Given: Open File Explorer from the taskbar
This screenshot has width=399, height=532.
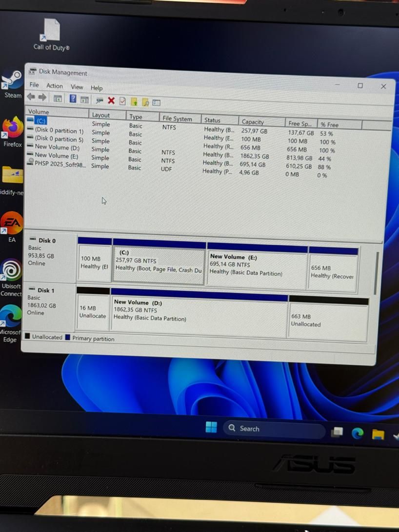Looking at the screenshot, I should click(378, 434).
